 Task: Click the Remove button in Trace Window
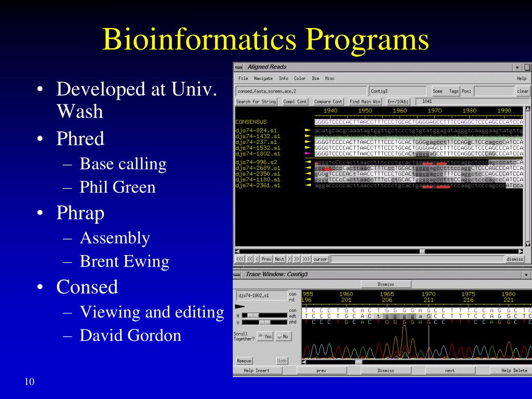(x=244, y=361)
